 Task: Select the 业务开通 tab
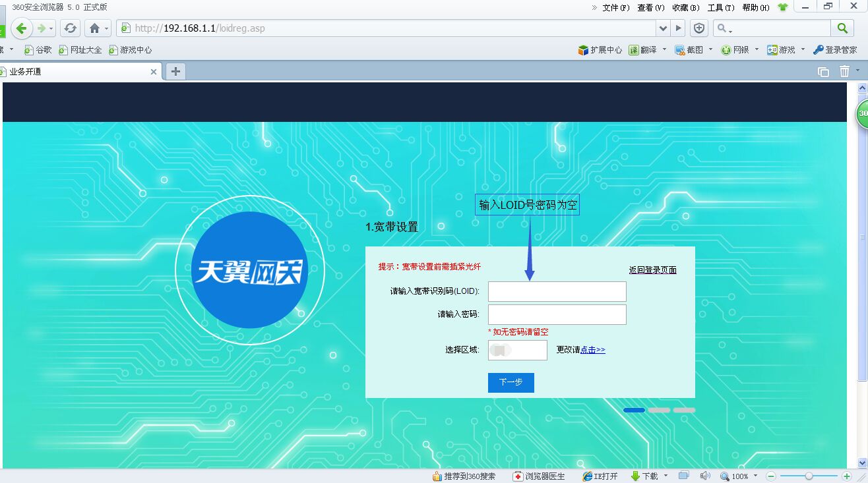pyautogui.click(x=79, y=72)
